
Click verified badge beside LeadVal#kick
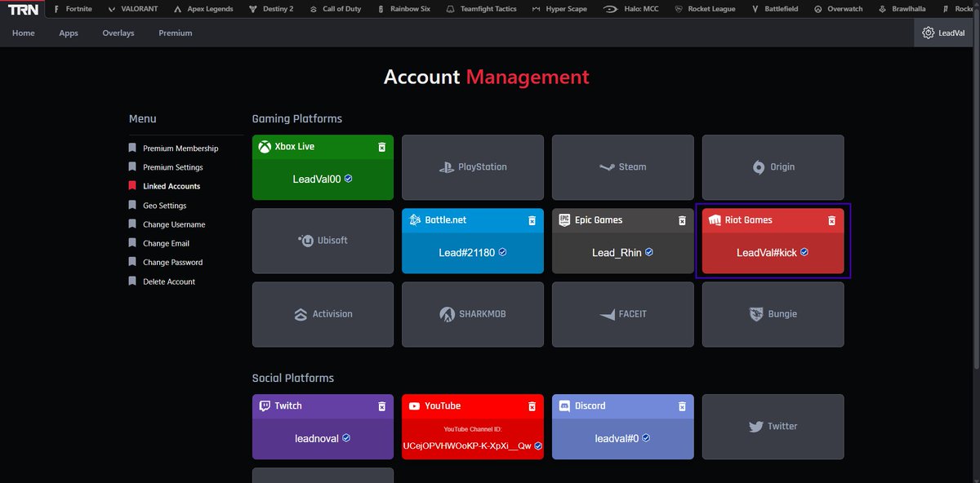coord(804,252)
